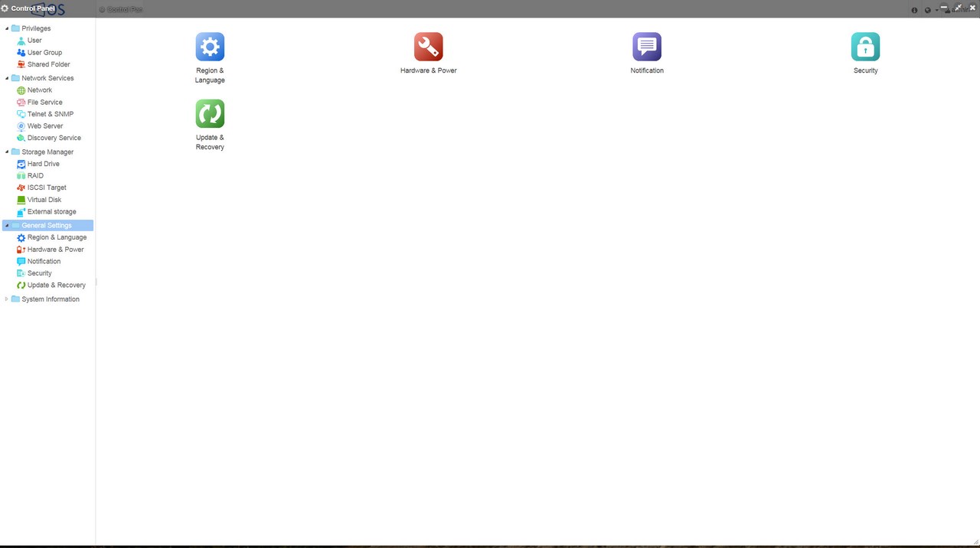The image size is (980, 548).
Task: Select the General Settings folder
Action: [47, 226]
